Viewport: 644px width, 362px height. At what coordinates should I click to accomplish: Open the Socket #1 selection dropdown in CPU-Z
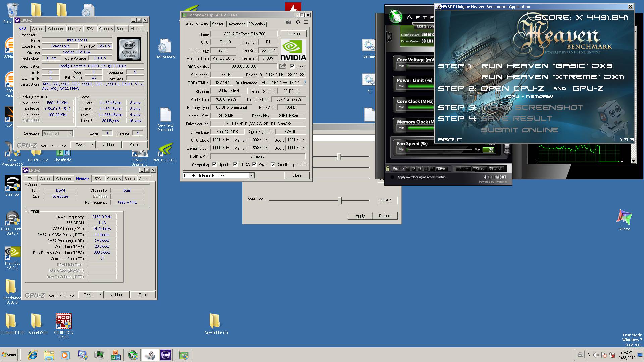(70, 133)
